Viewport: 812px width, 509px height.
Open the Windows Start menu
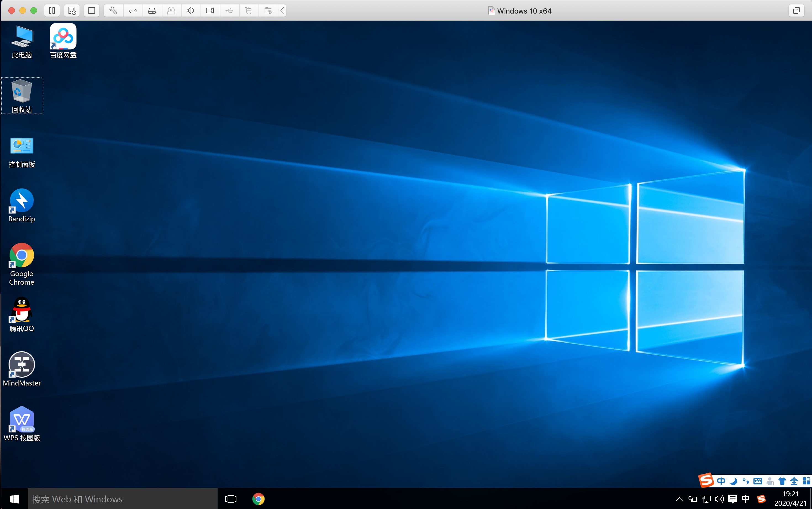point(14,499)
